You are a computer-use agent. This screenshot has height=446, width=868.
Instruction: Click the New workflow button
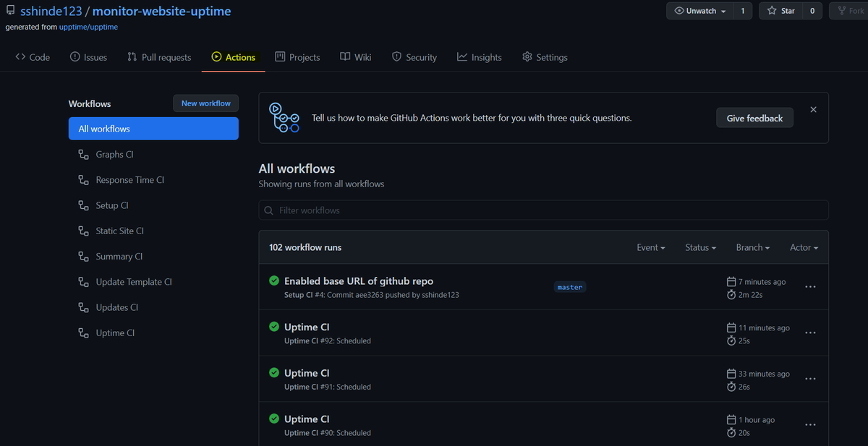[205, 103]
